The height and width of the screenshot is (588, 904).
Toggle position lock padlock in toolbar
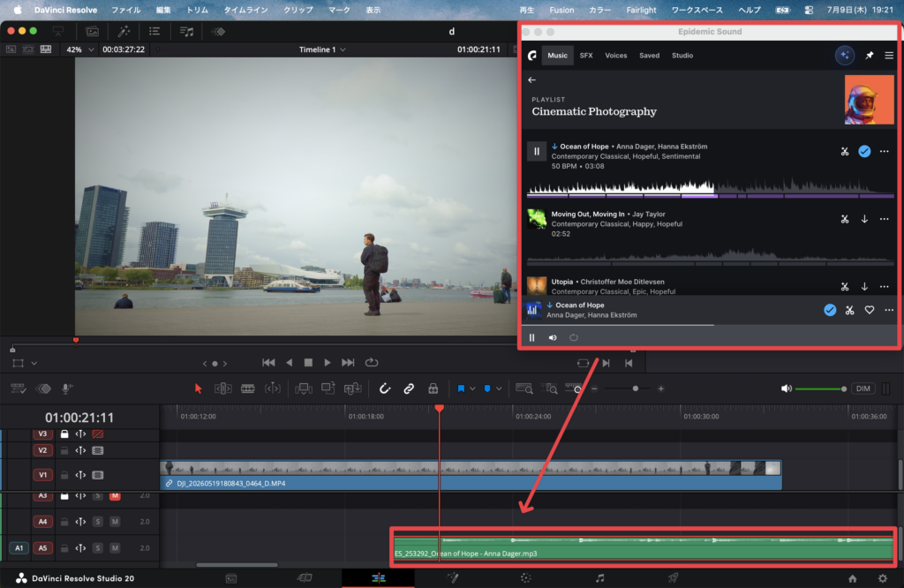point(433,388)
